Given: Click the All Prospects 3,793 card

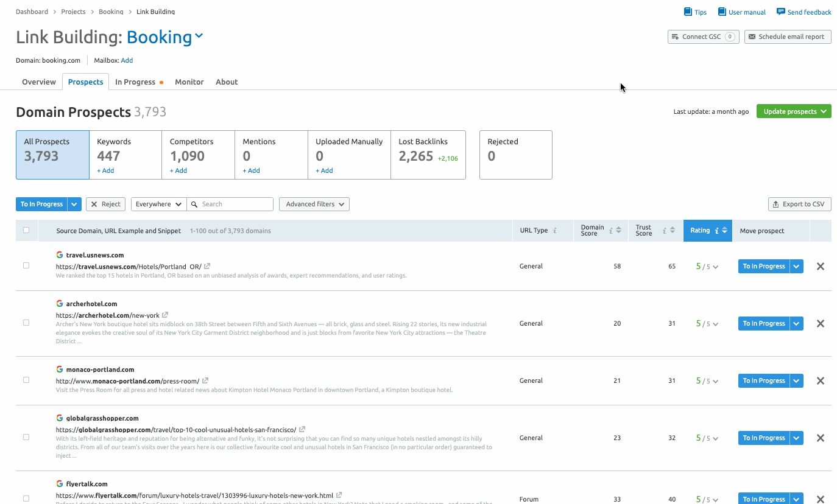Looking at the screenshot, I should [52, 155].
